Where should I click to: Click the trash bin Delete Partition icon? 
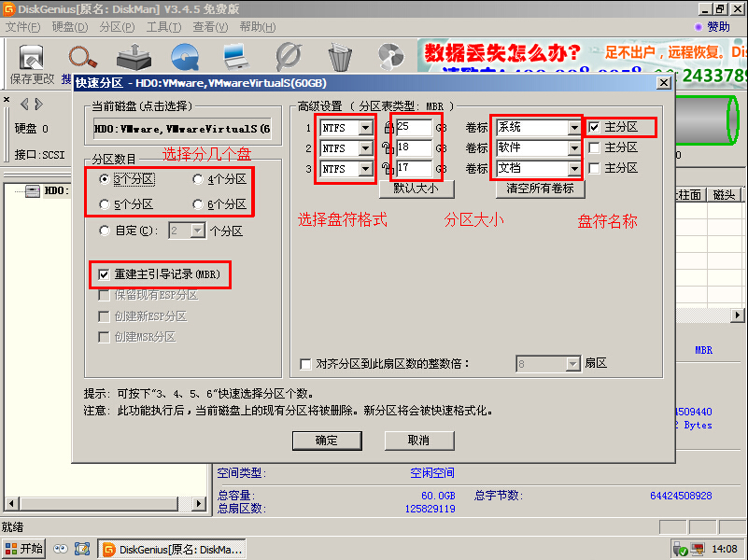[340, 57]
